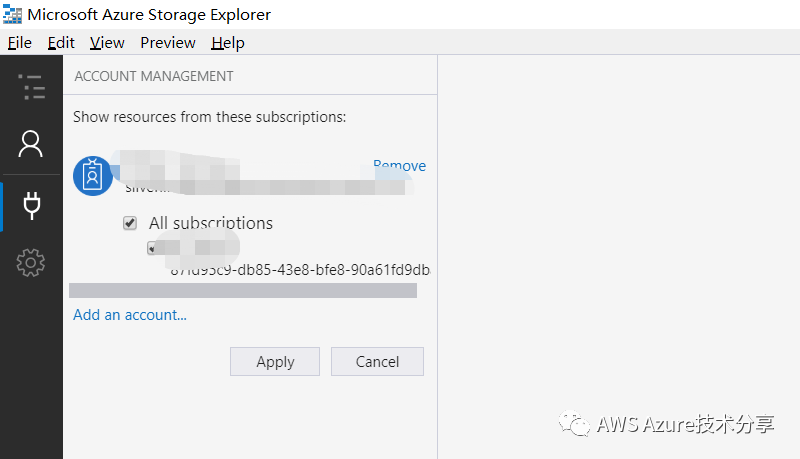Click the horizontal scrollbar under subscriptions
This screenshot has height=459, width=800.
tap(243, 291)
